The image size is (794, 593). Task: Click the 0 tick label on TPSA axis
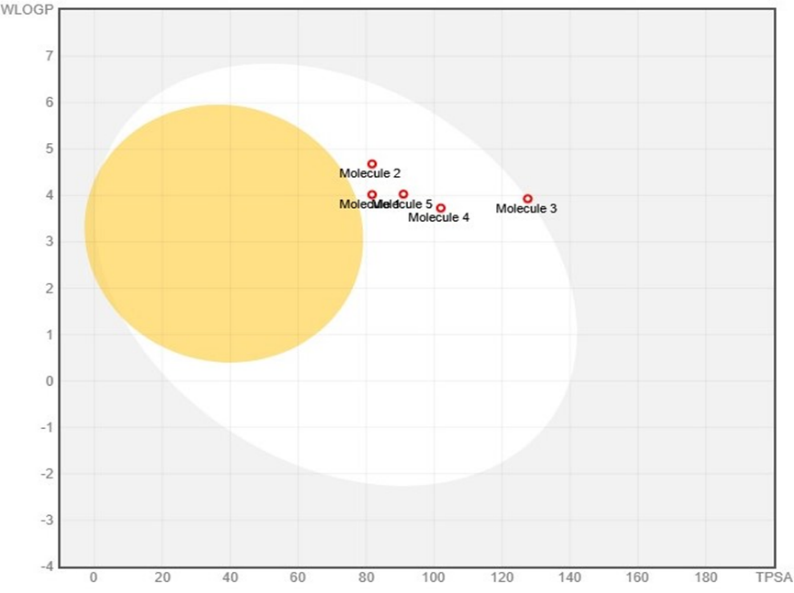pyautogui.click(x=94, y=578)
